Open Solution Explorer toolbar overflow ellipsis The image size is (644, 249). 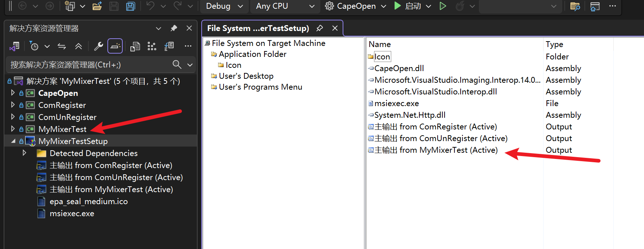point(188,46)
